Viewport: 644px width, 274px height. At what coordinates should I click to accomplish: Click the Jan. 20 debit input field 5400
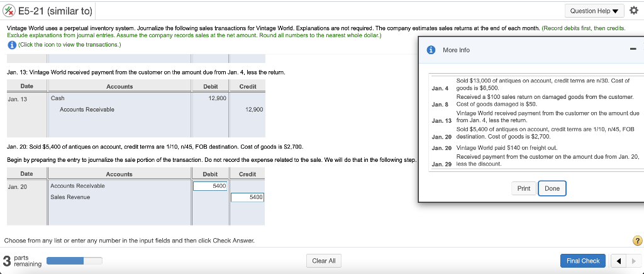click(210, 186)
